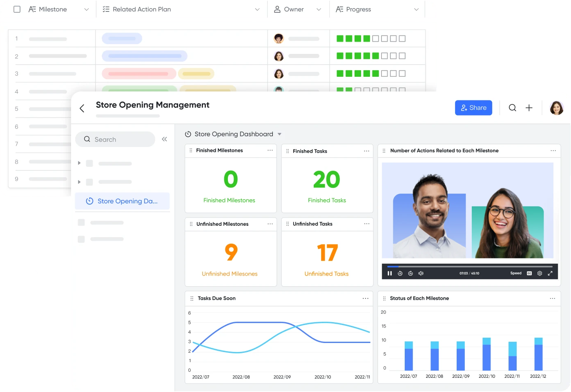Click the owner avatar in table row 3
The image size is (571, 392).
point(279,73)
